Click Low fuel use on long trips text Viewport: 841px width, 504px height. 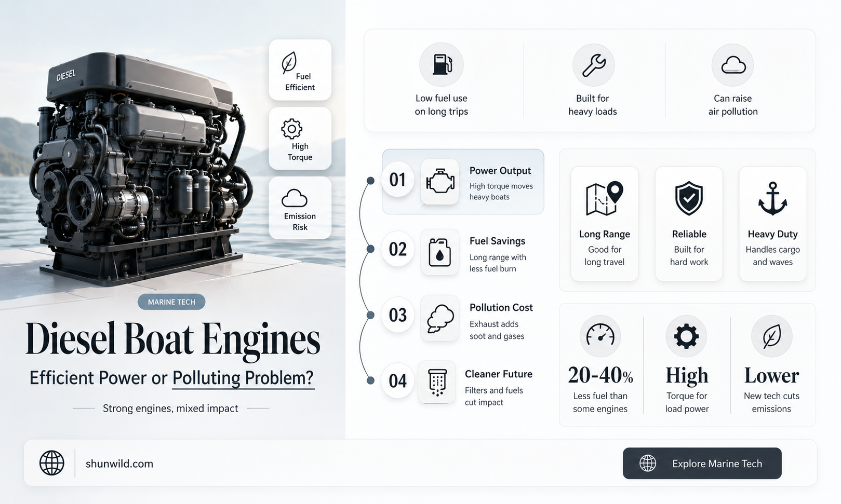442,105
